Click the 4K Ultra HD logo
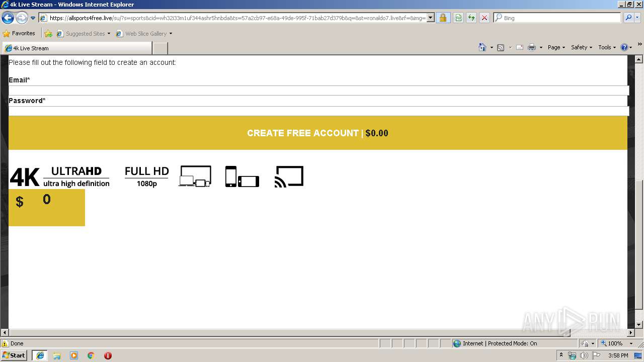The image size is (644, 362). 59,177
